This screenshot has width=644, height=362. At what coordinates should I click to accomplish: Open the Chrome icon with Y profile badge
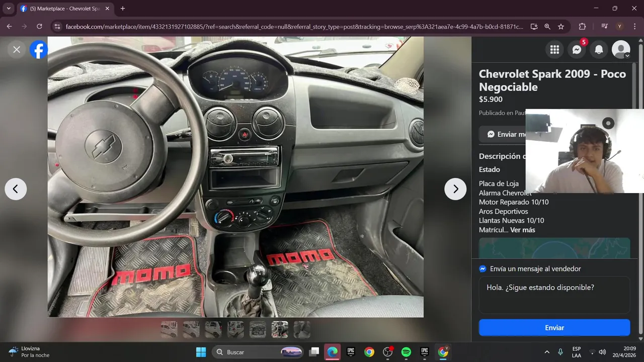click(x=443, y=352)
